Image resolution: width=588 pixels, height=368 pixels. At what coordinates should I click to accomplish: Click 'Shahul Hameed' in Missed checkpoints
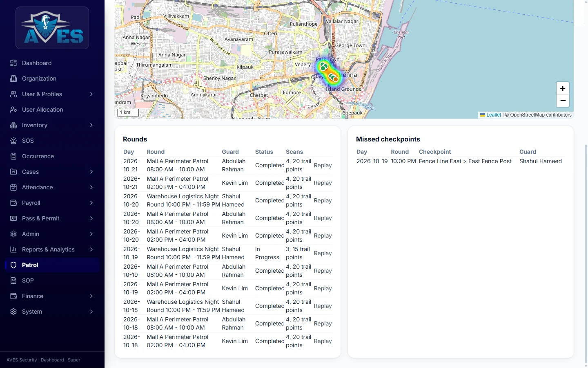coord(541,161)
